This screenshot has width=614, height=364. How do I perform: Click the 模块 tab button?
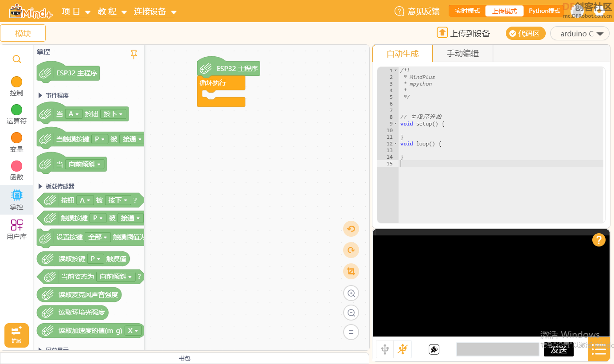click(x=23, y=33)
